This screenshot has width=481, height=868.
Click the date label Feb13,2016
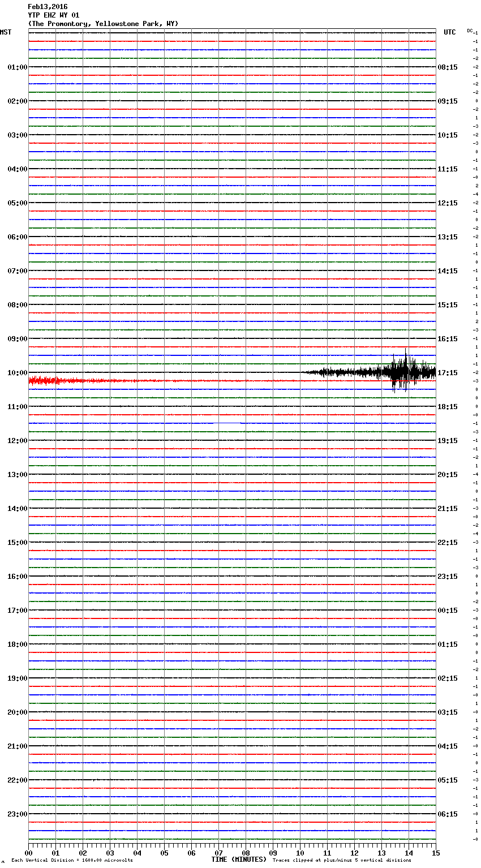48,7
